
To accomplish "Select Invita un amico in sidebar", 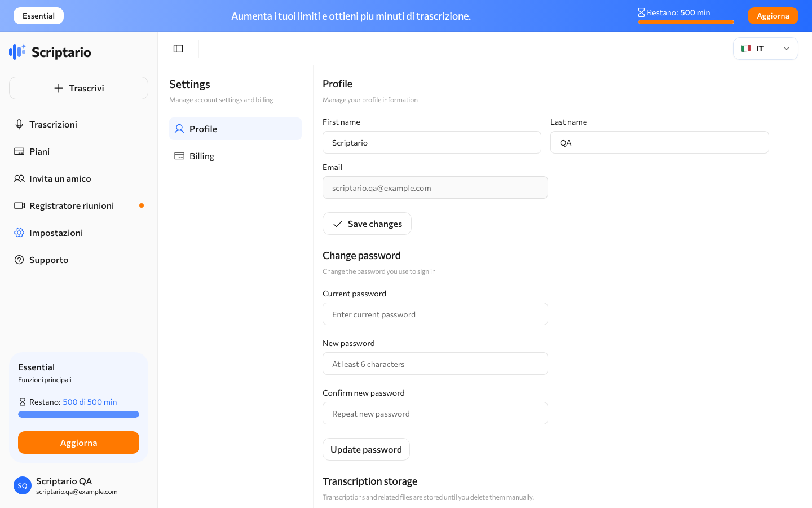I will click(78, 178).
